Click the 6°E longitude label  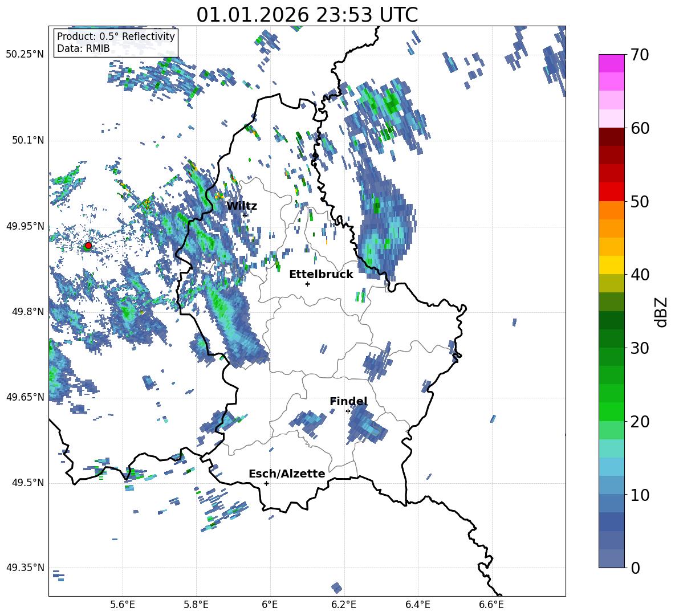pos(270,605)
